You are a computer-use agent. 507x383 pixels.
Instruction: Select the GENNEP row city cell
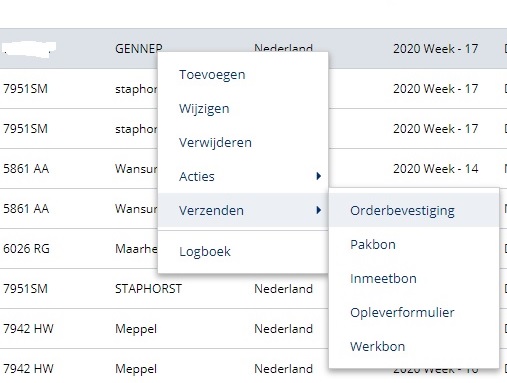coord(139,49)
